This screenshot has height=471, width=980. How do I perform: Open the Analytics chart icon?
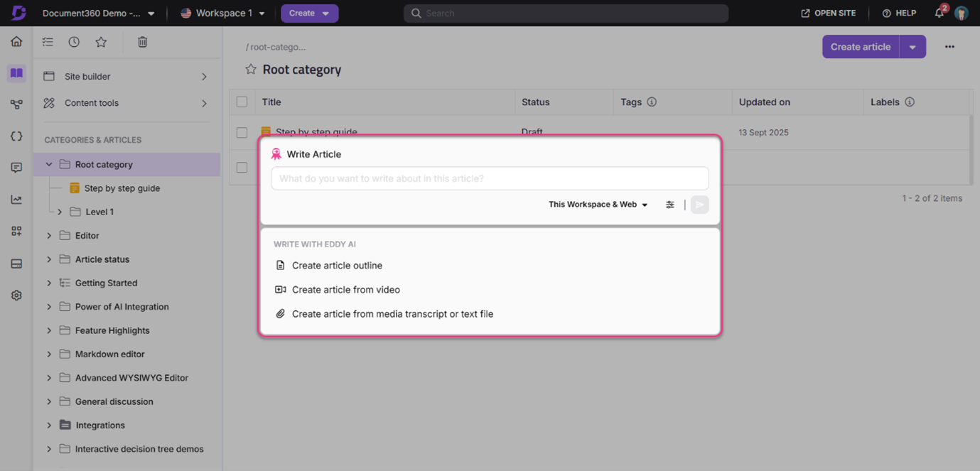click(x=16, y=200)
